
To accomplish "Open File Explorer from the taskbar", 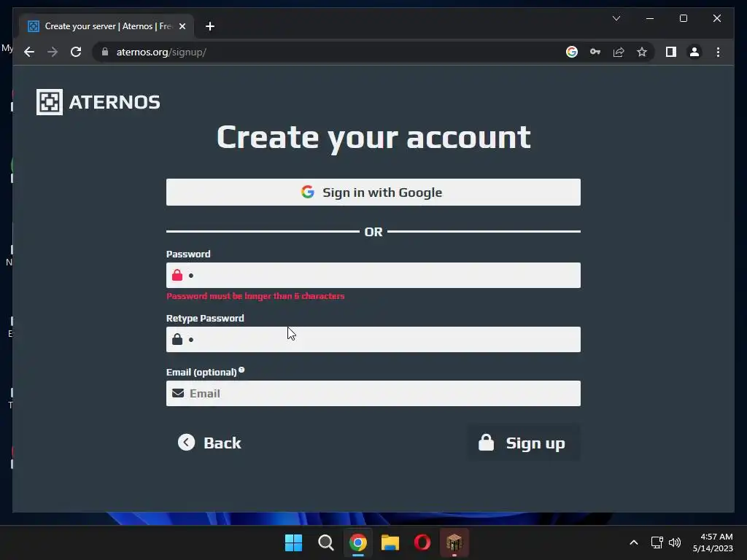I will tap(390, 542).
